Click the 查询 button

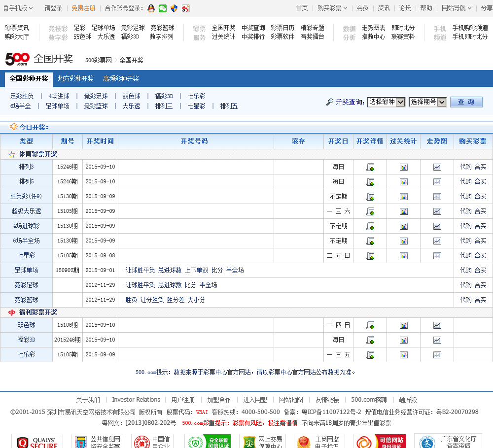(x=466, y=102)
